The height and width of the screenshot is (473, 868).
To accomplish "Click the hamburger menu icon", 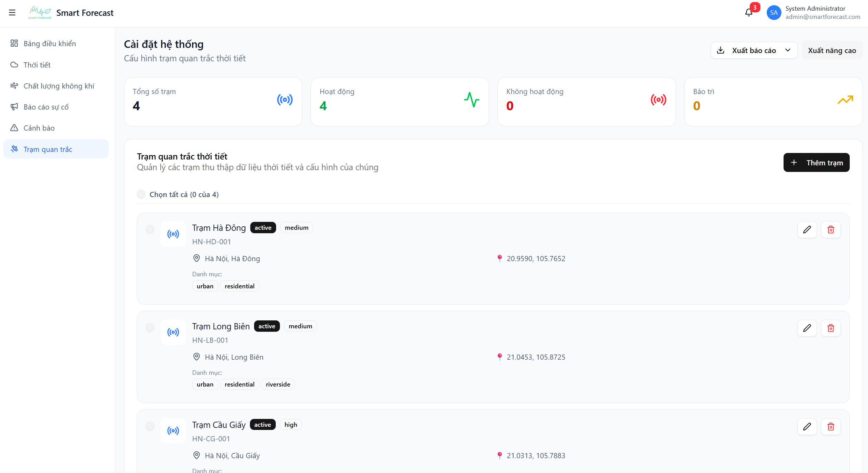I will [x=12, y=13].
